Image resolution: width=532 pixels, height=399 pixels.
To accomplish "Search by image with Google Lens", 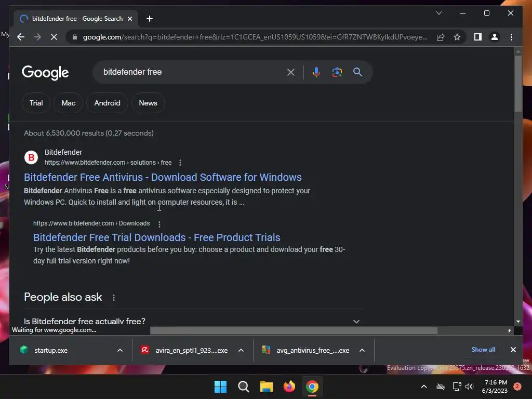I will tap(337, 72).
